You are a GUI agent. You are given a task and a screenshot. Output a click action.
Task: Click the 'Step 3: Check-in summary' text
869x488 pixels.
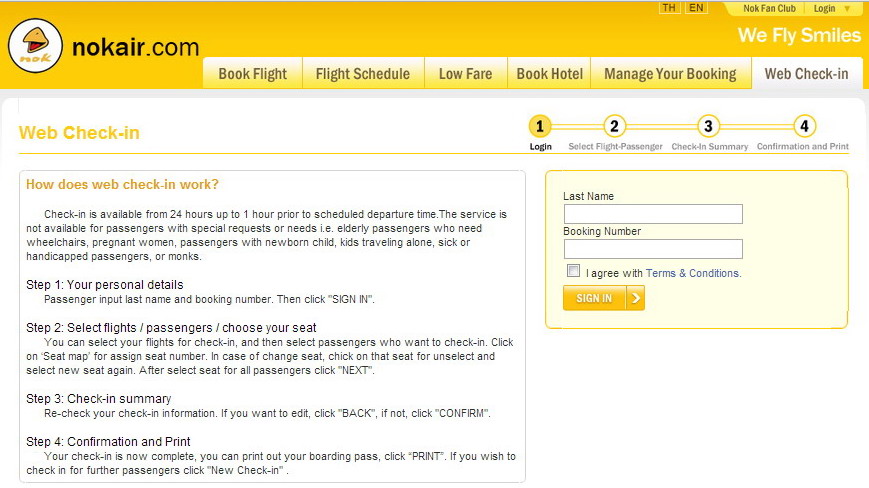coord(99,399)
